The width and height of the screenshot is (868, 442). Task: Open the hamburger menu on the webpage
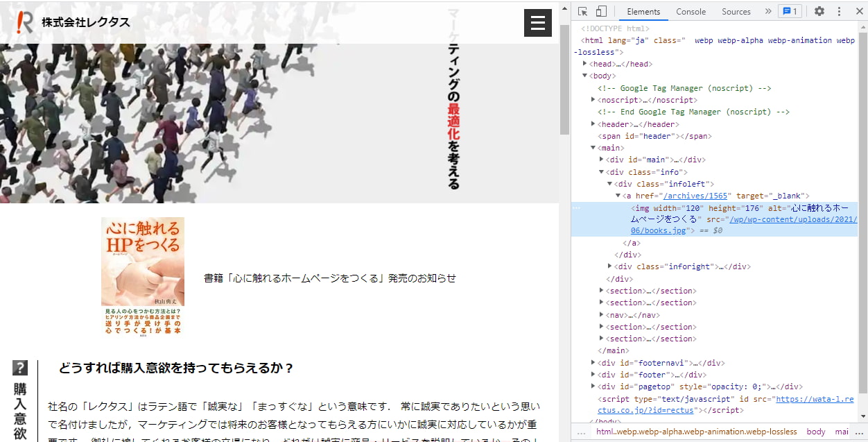point(537,23)
